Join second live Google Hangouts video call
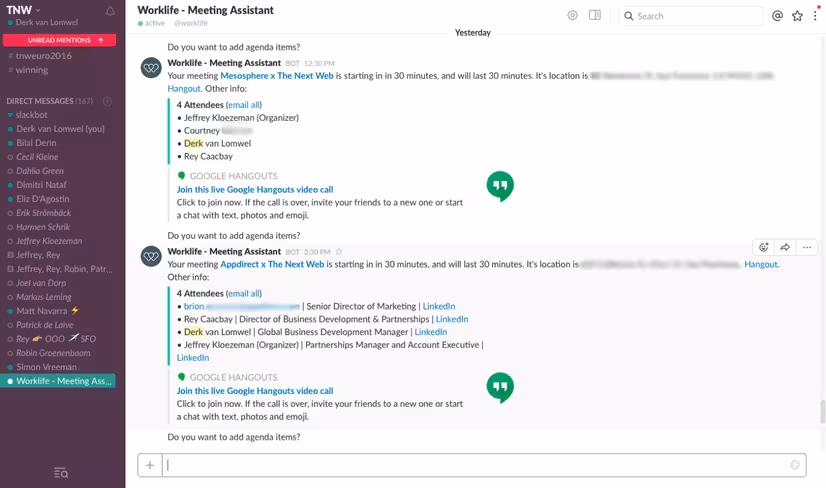 coord(255,391)
